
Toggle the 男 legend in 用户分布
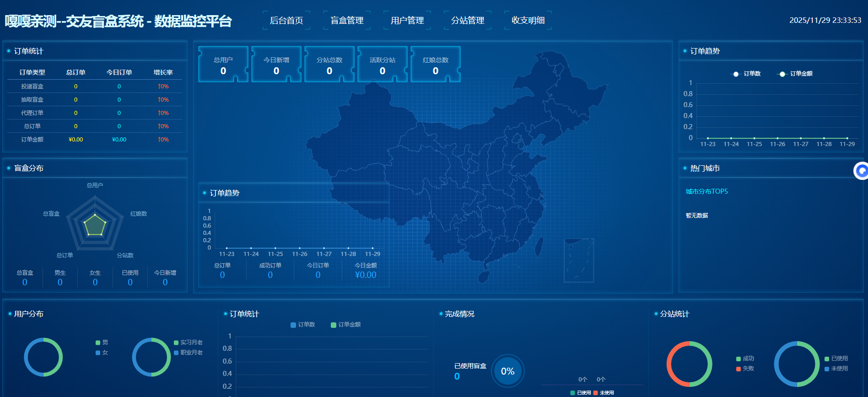[102, 343]
